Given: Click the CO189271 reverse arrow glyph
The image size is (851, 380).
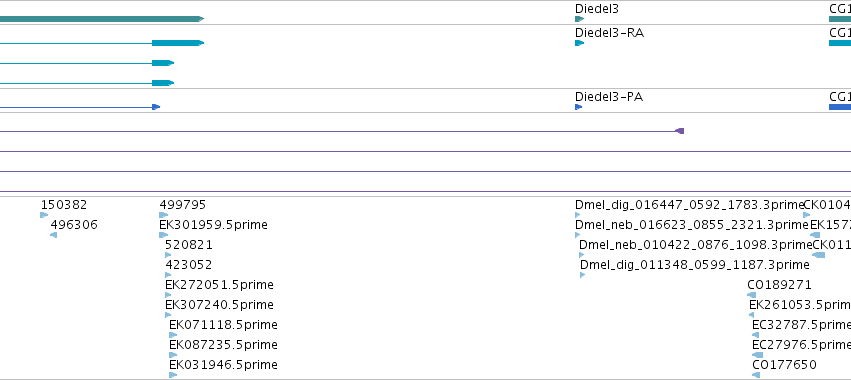Looking at the screenshot, I should 752,295.
